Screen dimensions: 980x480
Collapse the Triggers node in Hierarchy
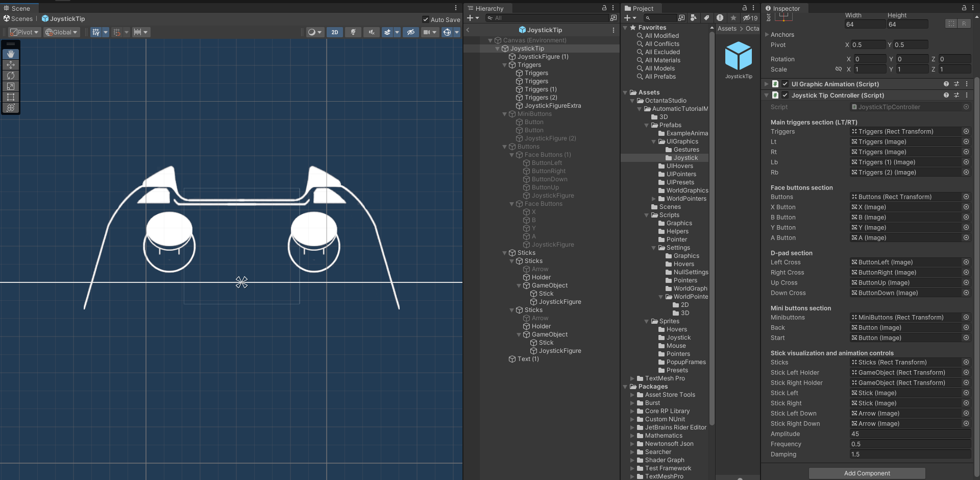[505, 65]
